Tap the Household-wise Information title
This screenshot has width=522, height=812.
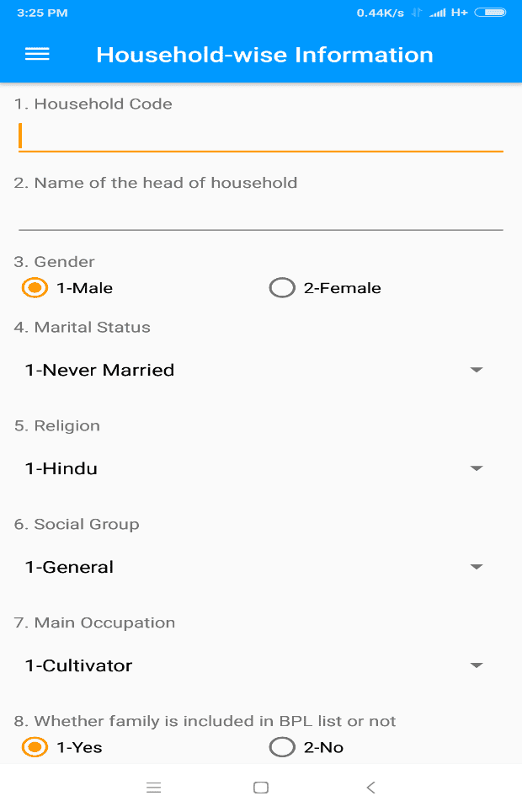264,55
